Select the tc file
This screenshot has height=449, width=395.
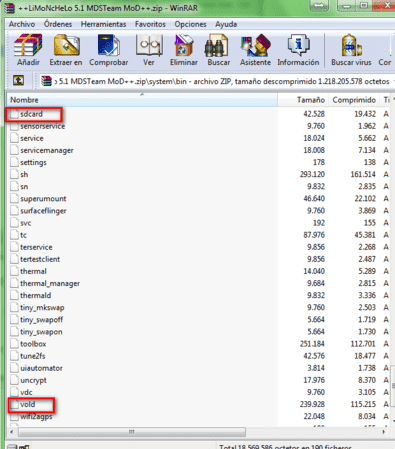coord(23,235)
